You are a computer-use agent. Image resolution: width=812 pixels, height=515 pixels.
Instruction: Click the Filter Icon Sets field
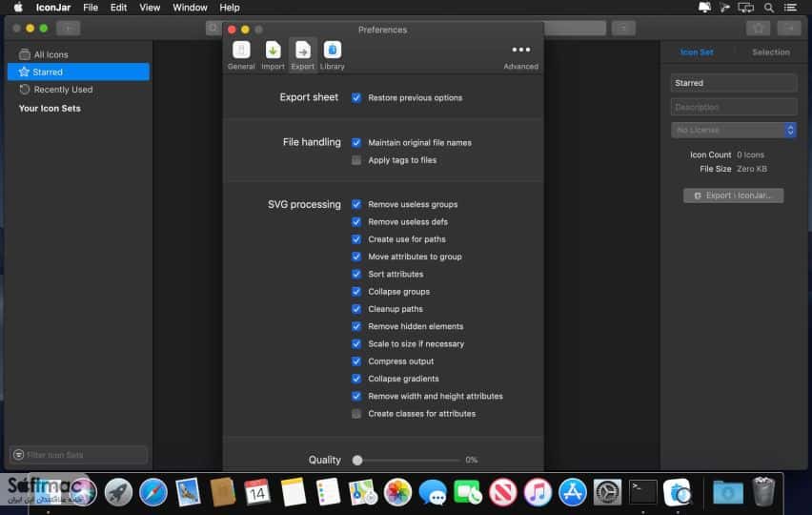[x=79, y=455]
